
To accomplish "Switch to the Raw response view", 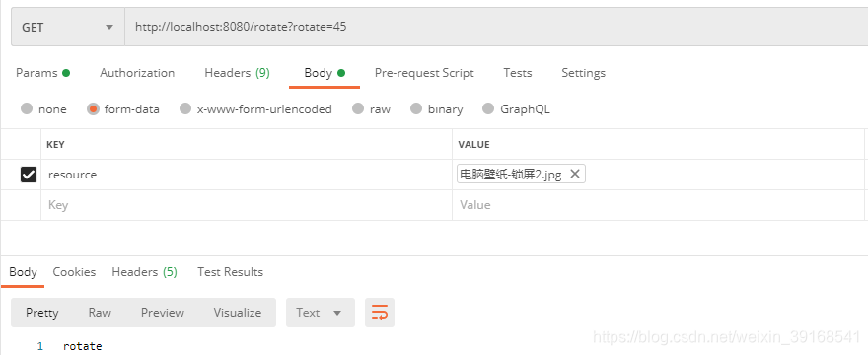I will [100, 313].
